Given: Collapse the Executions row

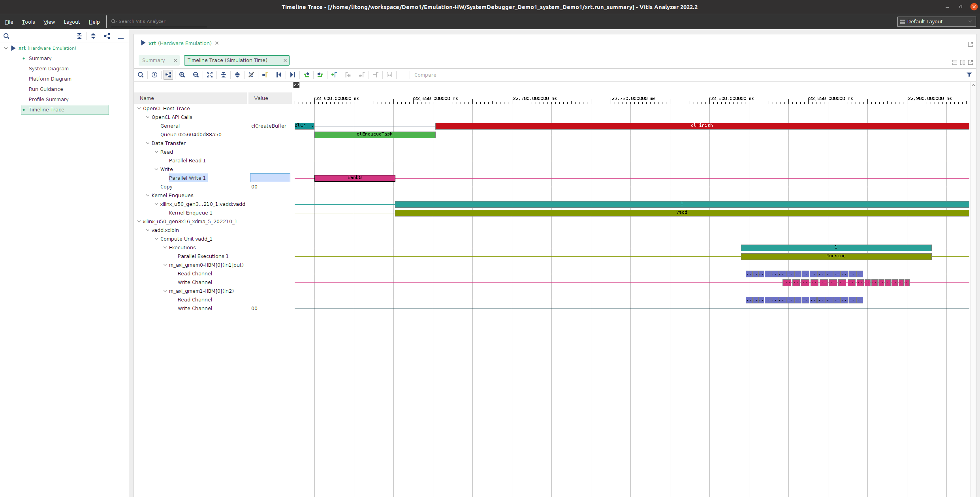Looking at the screenshot, I should click(x=165, y=248).
